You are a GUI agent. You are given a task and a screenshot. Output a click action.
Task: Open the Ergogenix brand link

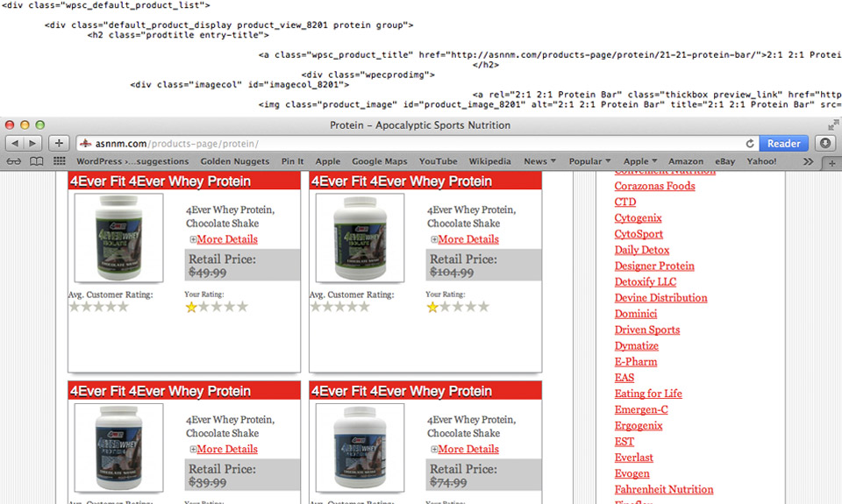tap(639, 426)
